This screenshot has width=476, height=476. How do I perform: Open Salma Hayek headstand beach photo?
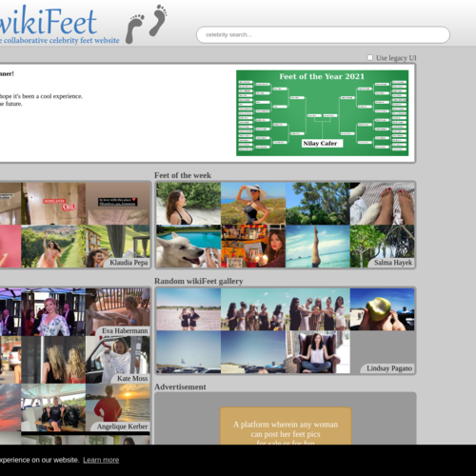coord(318,247)
